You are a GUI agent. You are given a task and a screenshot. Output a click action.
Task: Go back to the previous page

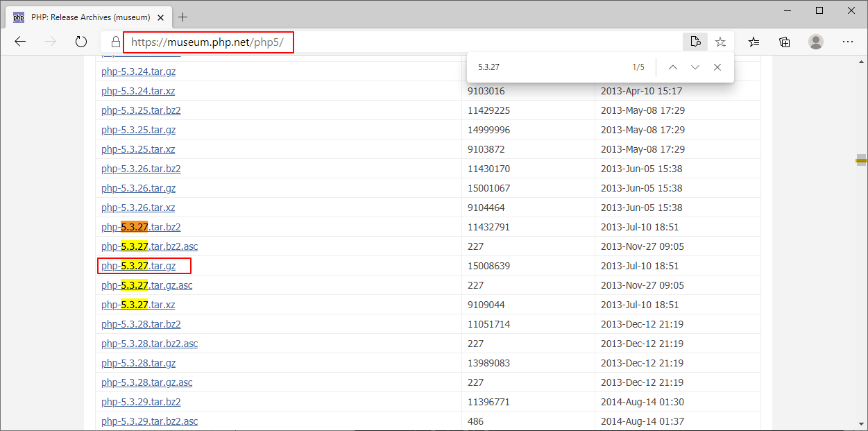20,42
